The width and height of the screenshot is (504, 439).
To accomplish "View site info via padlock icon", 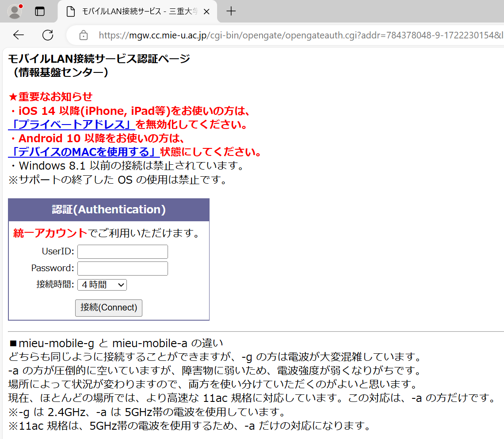I will coord(84,35).
